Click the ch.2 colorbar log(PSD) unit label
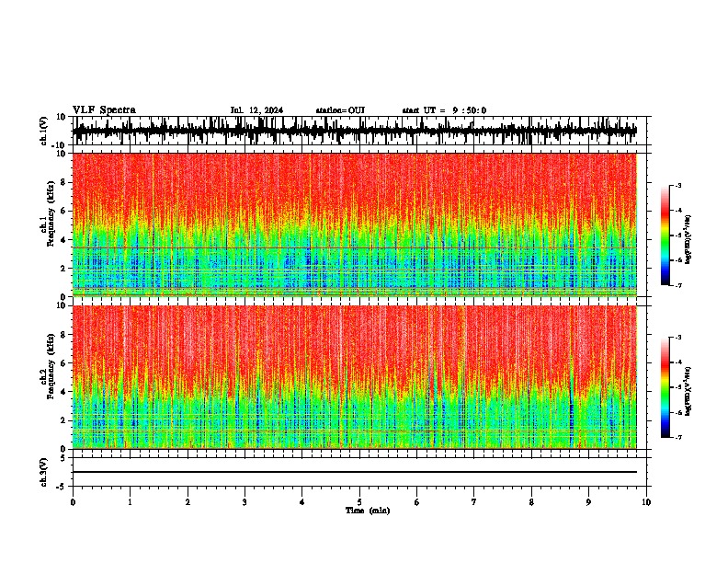The image size is (728, 563). tap(688, 391)
